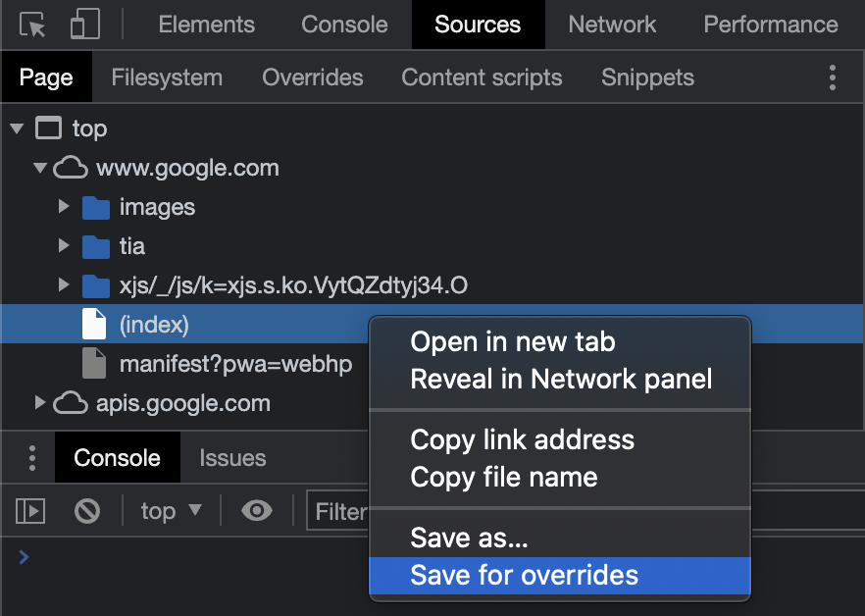
Task: Choose Save for overrides
Action: tap(560, 575)
